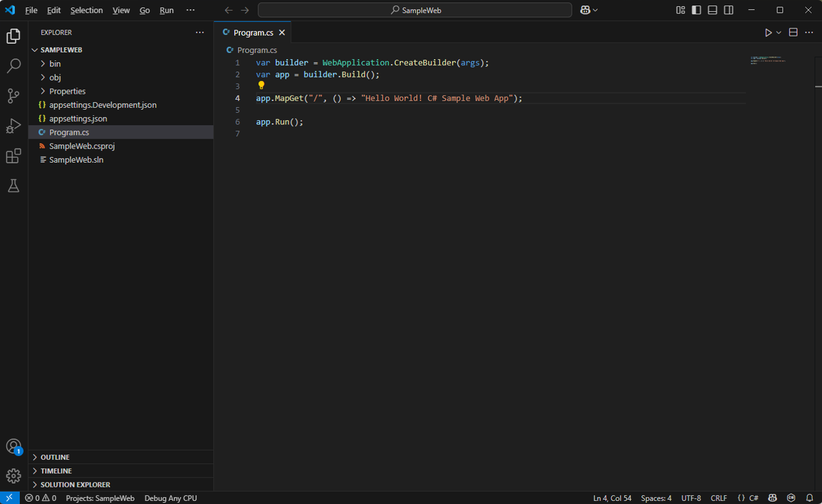
Task: Open Source Control view icon
Action: 14,96
